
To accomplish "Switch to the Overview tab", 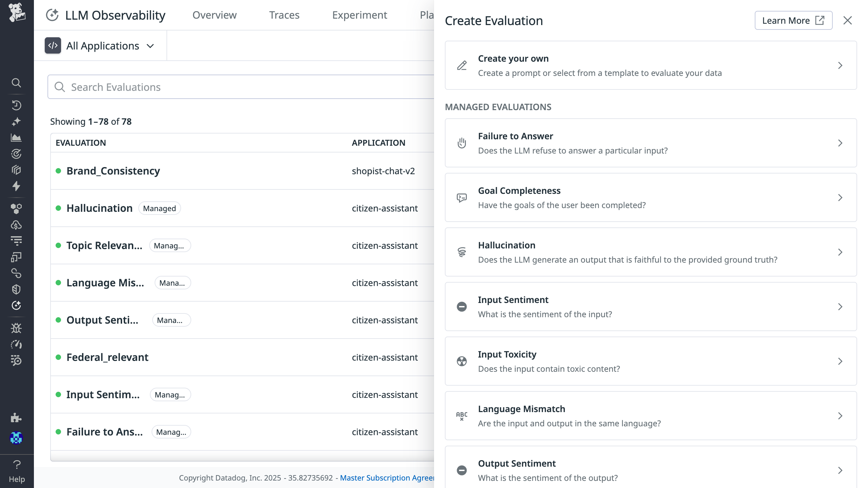I will (x=214, y=15).
